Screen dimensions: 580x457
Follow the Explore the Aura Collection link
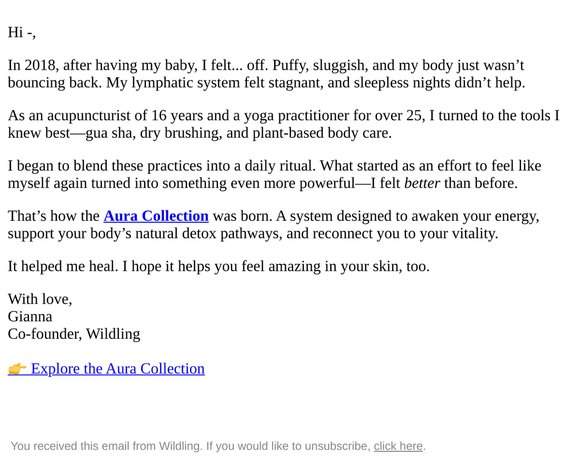point(118,369)
